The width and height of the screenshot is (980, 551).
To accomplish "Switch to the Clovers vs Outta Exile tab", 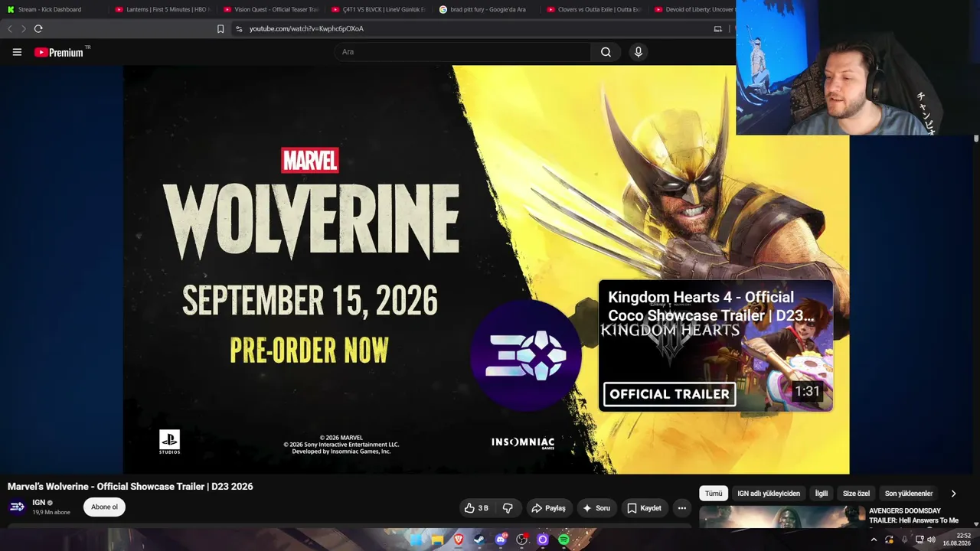I will [596, 9].
